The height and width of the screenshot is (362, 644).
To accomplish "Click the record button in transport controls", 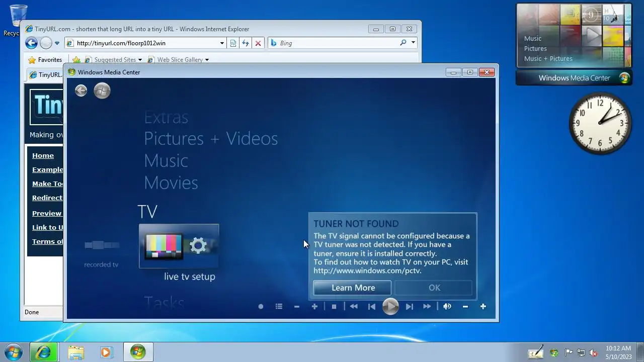I will tap(261, 306).
